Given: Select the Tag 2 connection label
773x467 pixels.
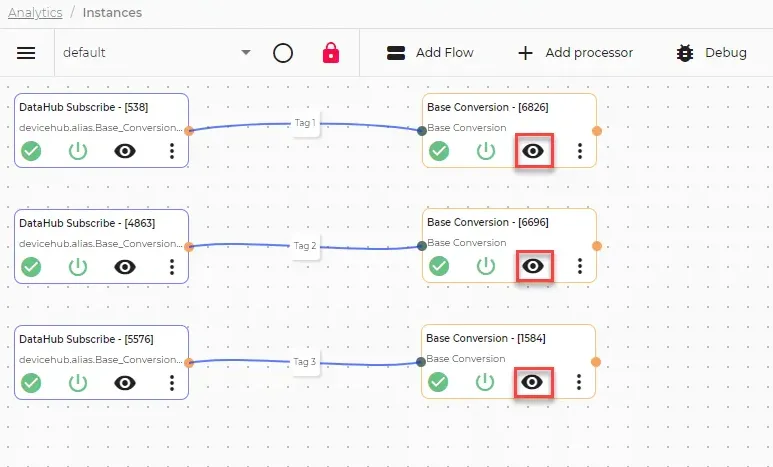Looking at the screenshot, I should coord(305,246).
